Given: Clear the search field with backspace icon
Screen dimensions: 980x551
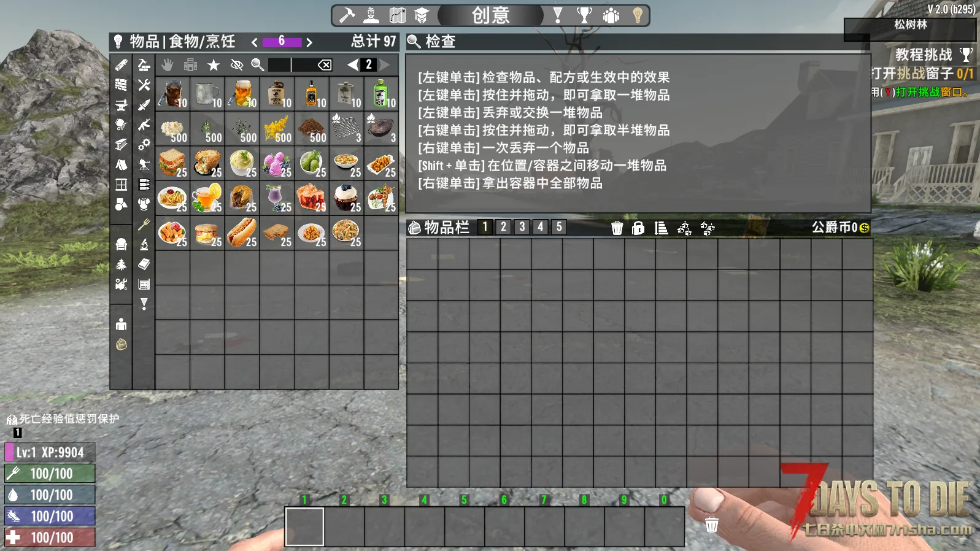Looking at the screenshot, I should [x=325, y=64].
